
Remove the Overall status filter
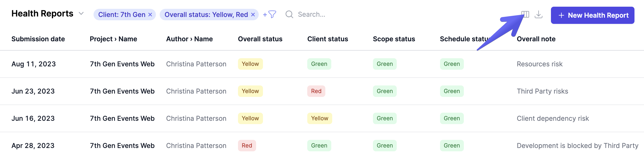(253, 15)
